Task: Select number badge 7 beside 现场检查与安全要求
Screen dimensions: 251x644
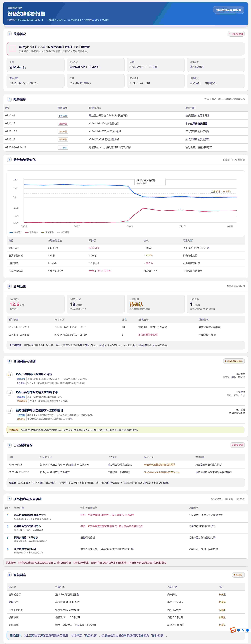Action: 9,499
